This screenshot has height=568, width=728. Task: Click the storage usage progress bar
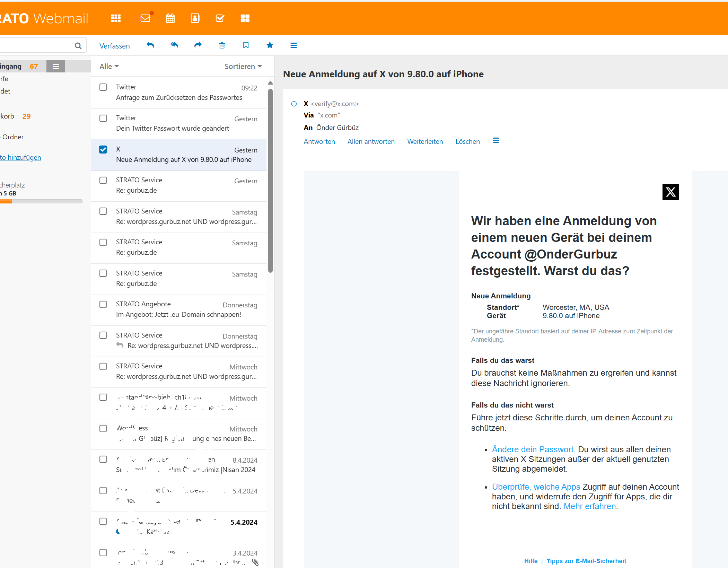pos(41,201)
